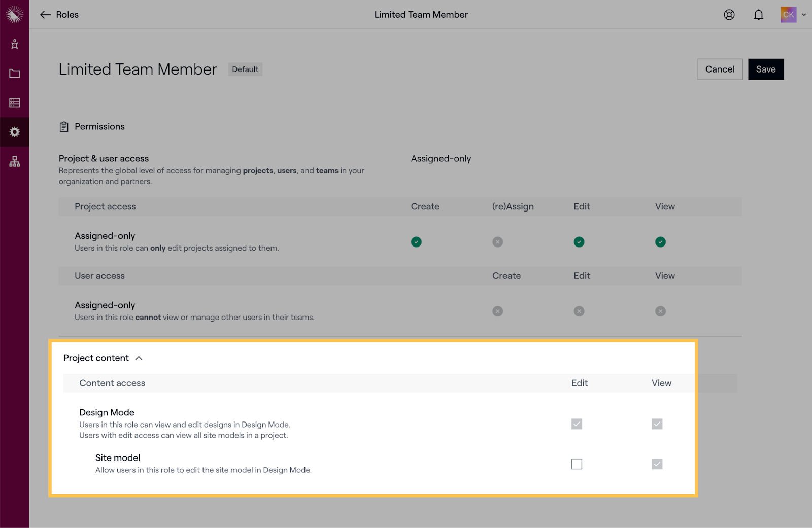The width and height of the screenshot is (812, 528).
Task: Click the Project access Create green check
Action: 416,242
